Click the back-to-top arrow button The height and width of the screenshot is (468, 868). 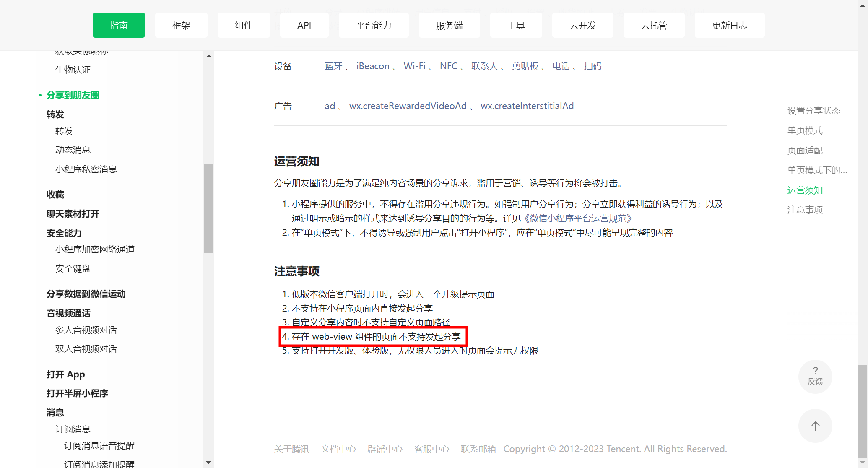pyautogui.click(x=815, y=426)
